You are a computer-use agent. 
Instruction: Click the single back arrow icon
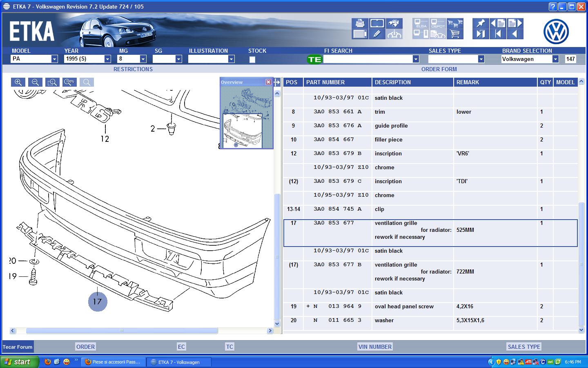click(x=515, y=34)
